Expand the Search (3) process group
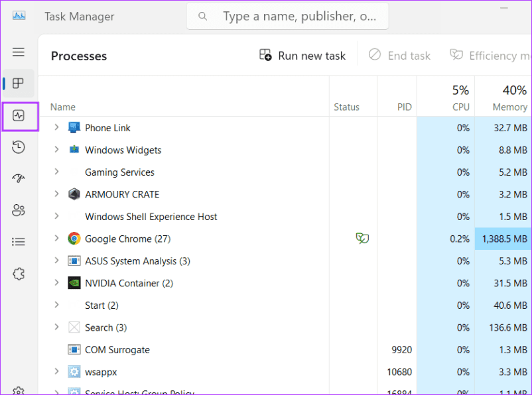Viewport: 532px width, 395px height. (x=56, y=327)
